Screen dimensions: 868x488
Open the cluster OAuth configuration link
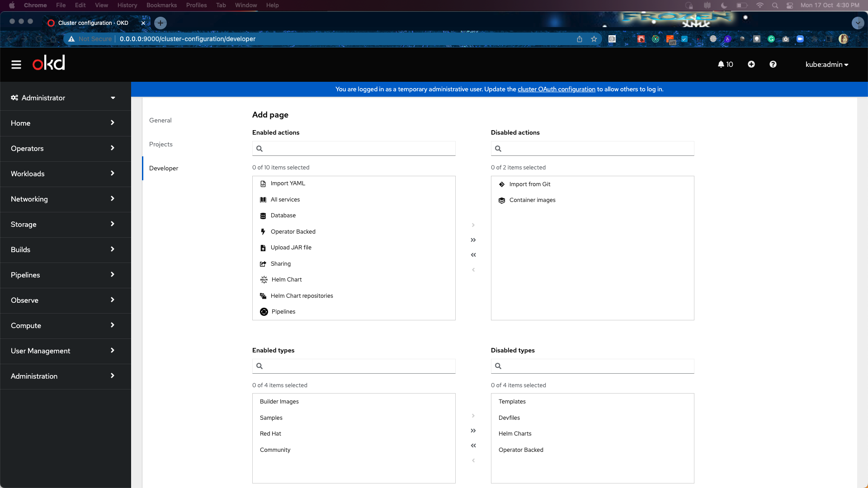coord(556,89)
